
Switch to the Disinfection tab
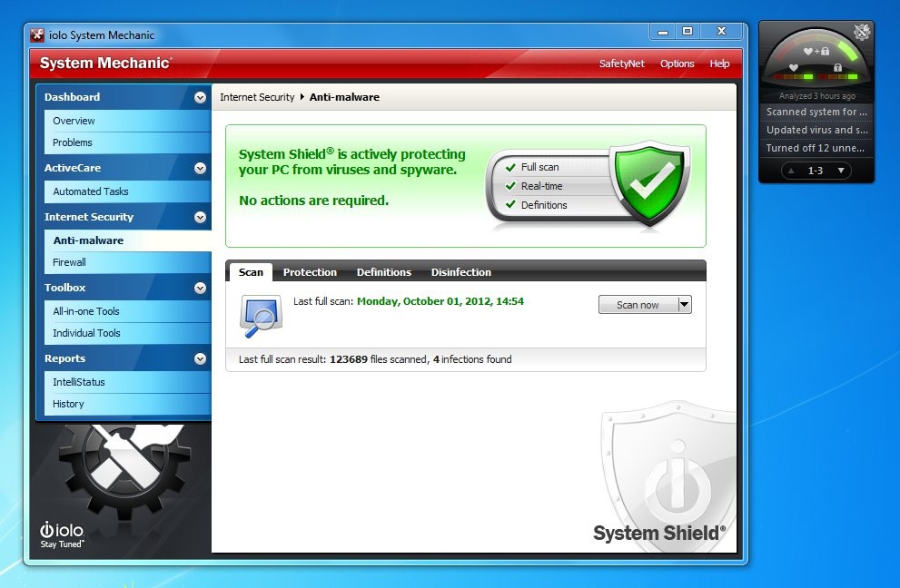coord(461,272)
